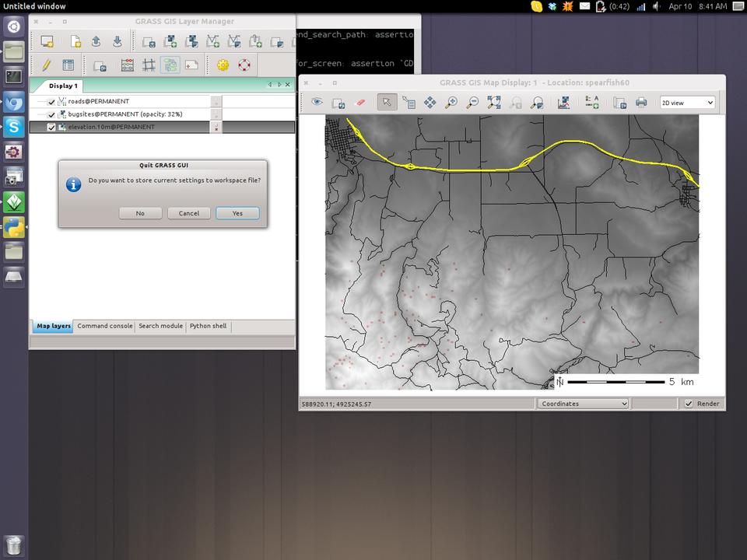Image resolution: width=747 pixels, height=560 pixels.
Task: Open the 2D view dropdown
Action: [687, 103]
